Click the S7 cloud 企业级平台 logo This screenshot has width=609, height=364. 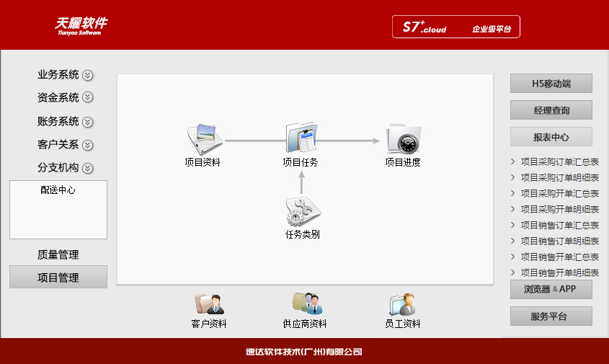pyautogui.click(x=455, y=27)
